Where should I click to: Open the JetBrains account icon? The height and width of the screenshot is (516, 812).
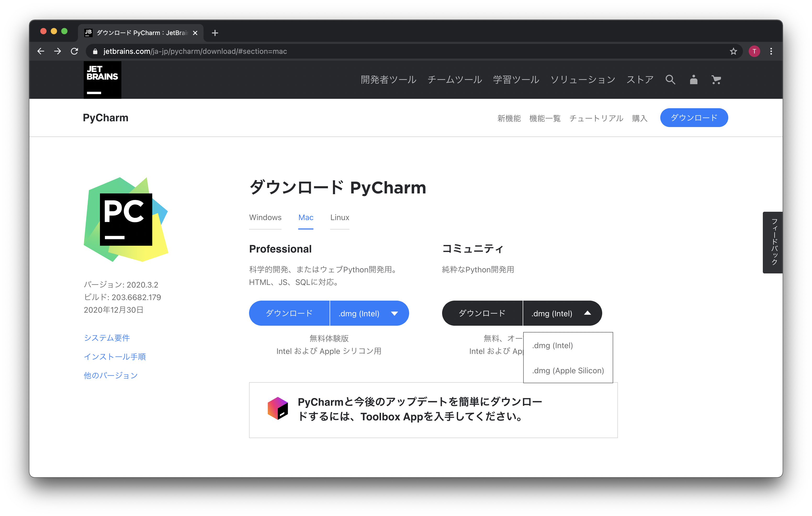pos(693,80)
